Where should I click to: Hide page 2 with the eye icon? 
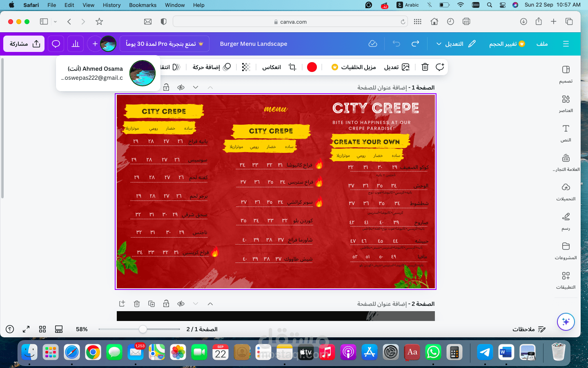click(181, 304)
